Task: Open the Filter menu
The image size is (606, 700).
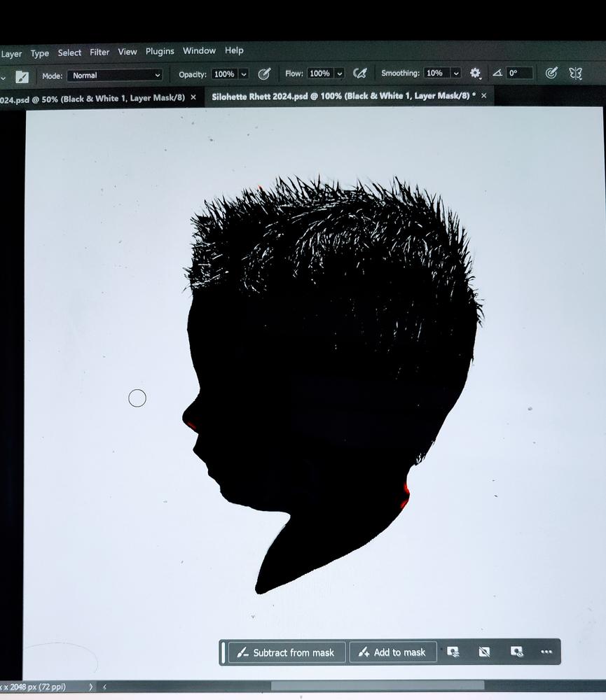Action: coord(99,52)
